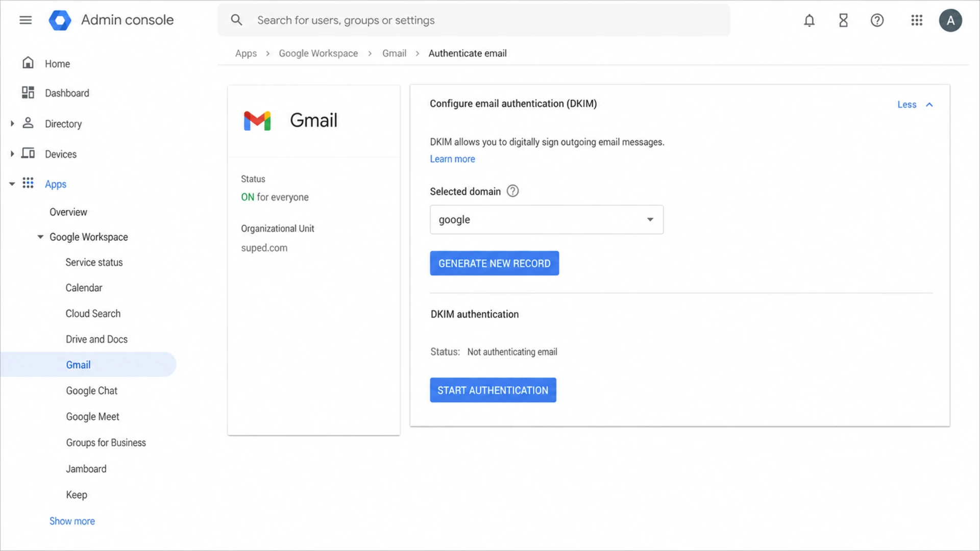Click the Dashboard icon in sidebar
The image size is (980, 551).
28,92
